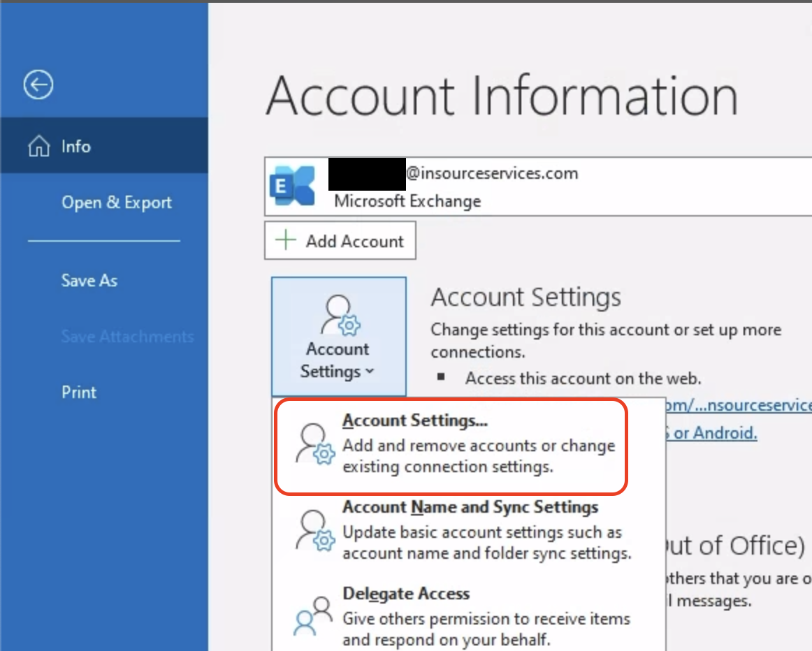This screenshot has height=651, width=812.
Task: Open the Info tab in sidebar
Action: 104,145
